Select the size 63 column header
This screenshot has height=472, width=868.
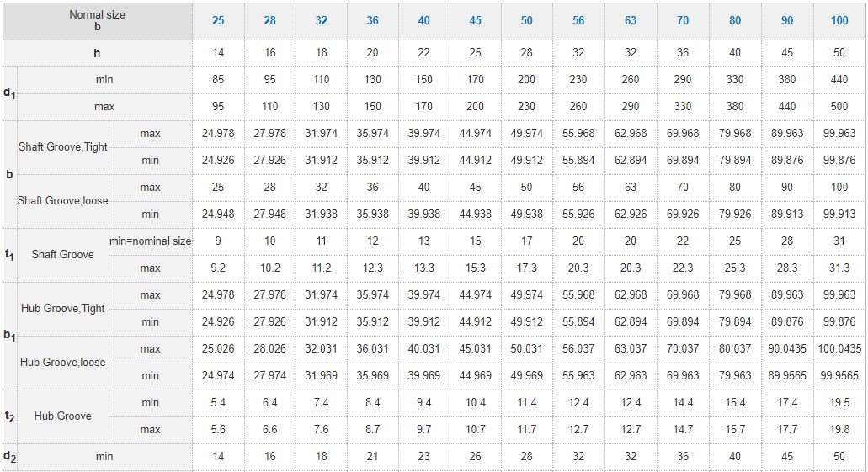pyautogui.click(x=631, y=20)
